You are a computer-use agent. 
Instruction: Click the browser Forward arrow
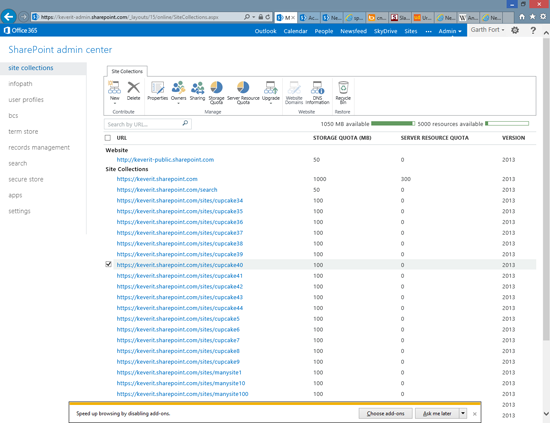pyautogui.click(x=24, y=16)
